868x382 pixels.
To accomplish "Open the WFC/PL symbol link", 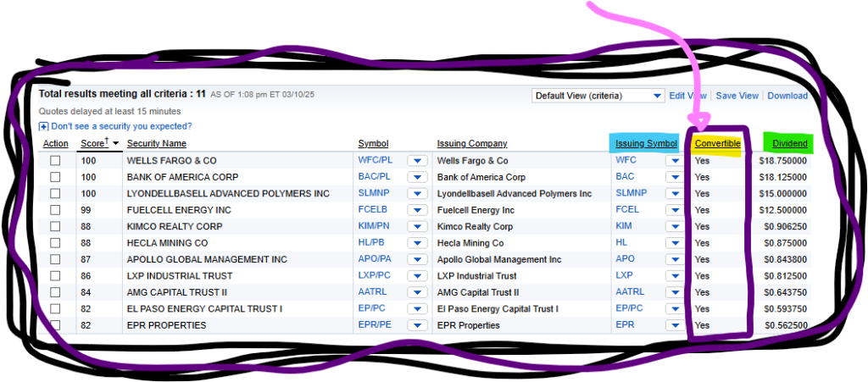I will [x=374, y=160].
